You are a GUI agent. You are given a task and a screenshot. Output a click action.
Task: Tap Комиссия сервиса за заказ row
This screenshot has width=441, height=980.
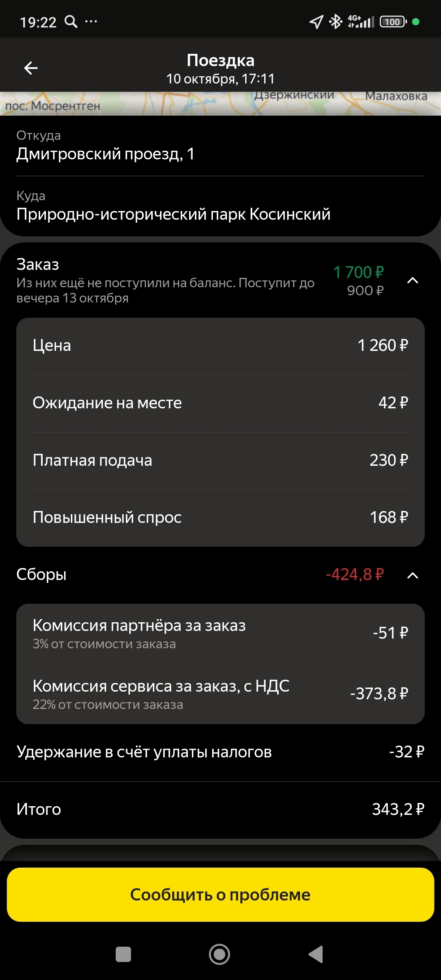[x=220, y=693]
